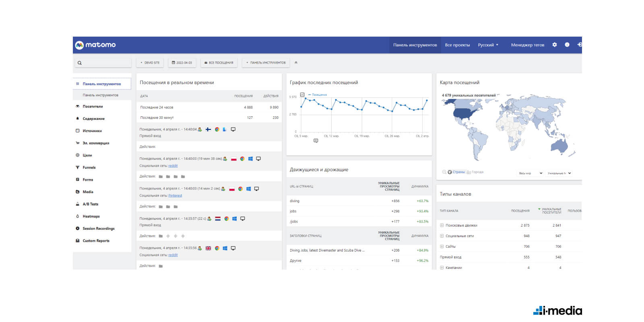Click the 2022-04-03 date picker button

point(182,63)
